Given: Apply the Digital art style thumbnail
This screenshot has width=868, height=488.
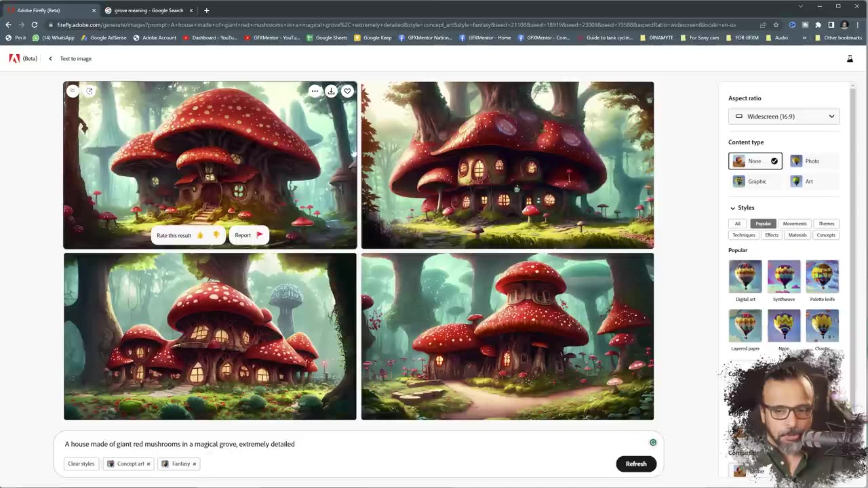Looking at the screenshot, I should (745, 277).
